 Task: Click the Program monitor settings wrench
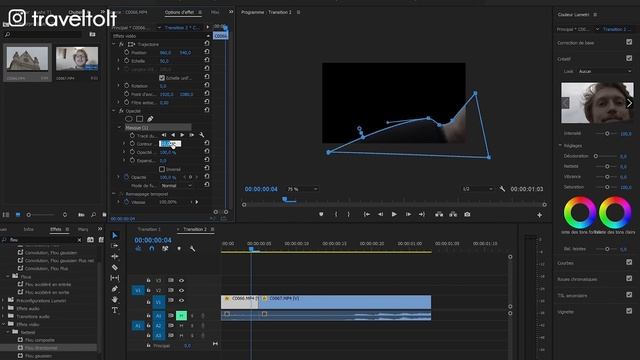[502, 189]
